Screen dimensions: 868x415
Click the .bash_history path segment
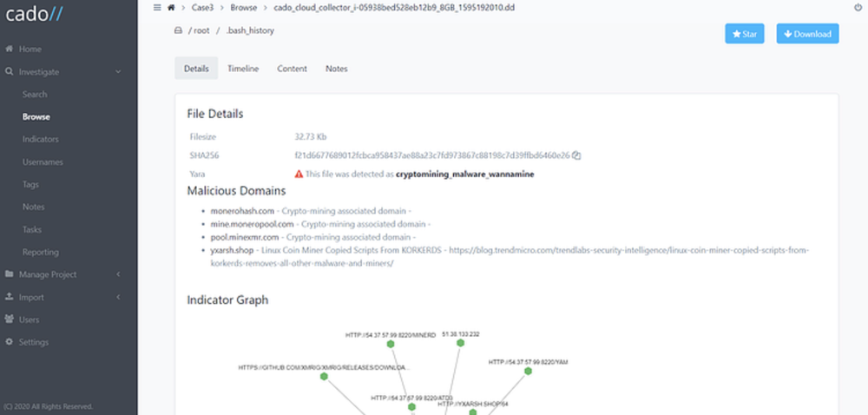pos(250,31)
